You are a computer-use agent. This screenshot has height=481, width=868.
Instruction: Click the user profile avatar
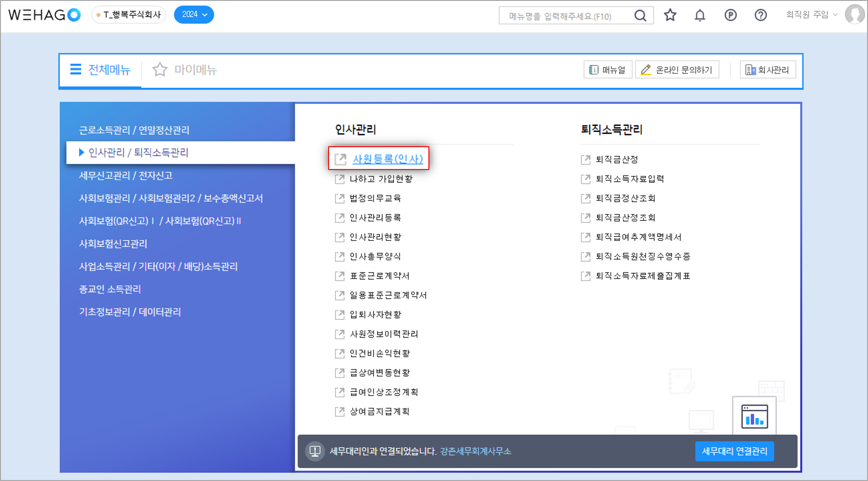point(854,15)
